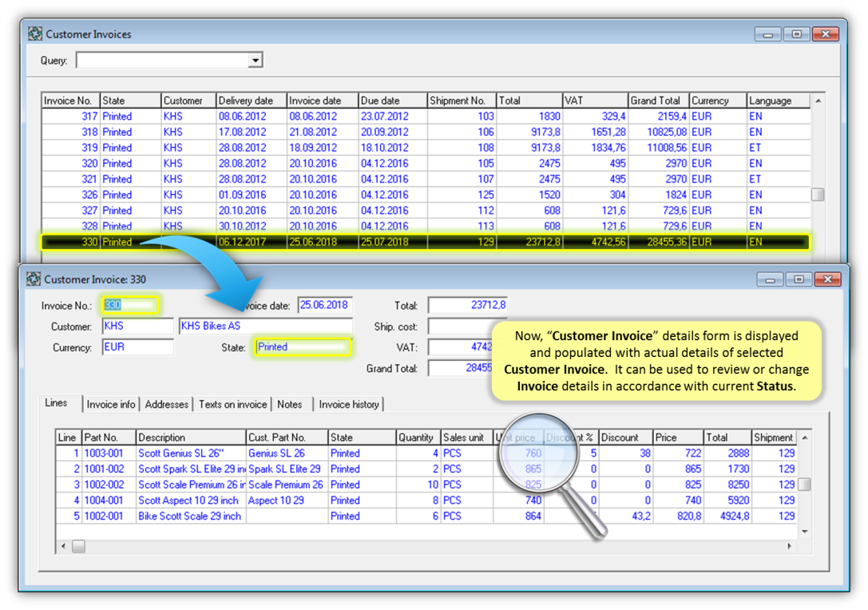Viewport: 868px width, 610px height.
Task: Sort invoice lines by Part No. header
Action: click(x=109, y=438)
